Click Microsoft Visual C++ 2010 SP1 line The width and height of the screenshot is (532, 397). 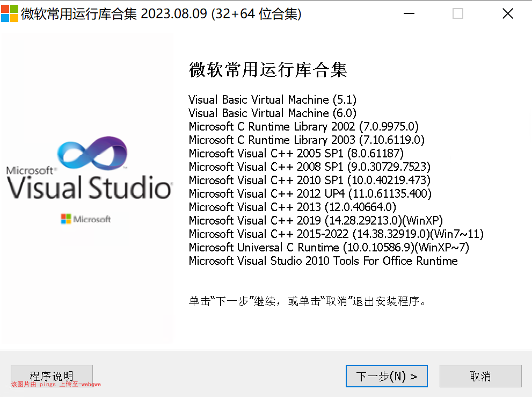[309, 180]
